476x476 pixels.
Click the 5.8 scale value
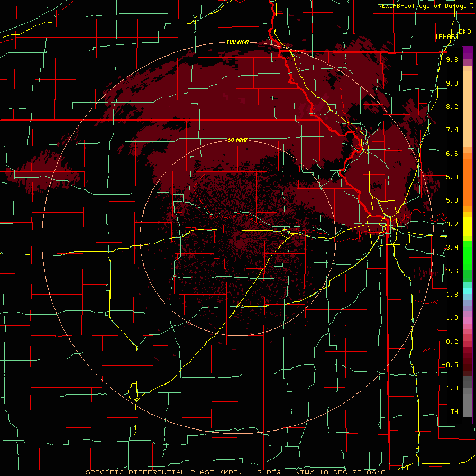452,177
